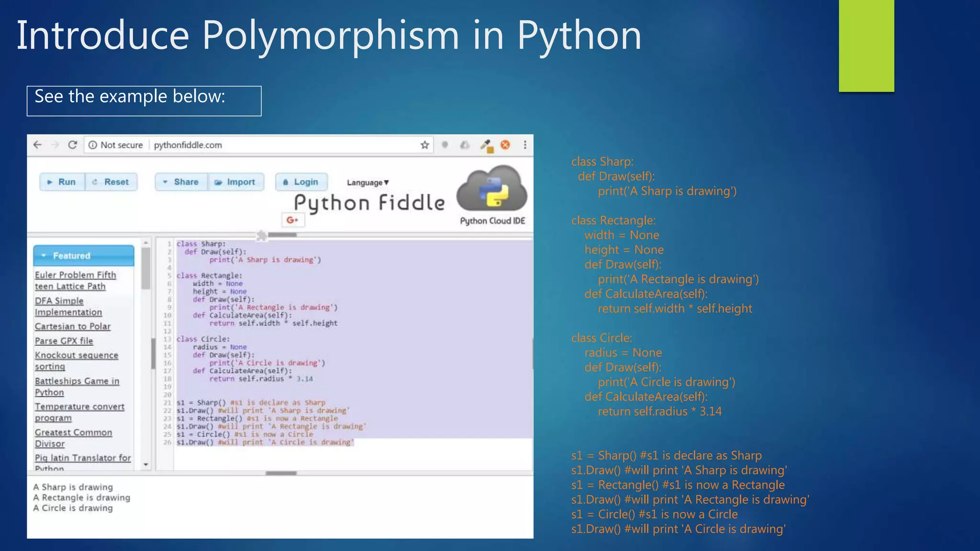Click the 'See the example below:' text box
Screen dimensions: 980x551
[144, 101]
